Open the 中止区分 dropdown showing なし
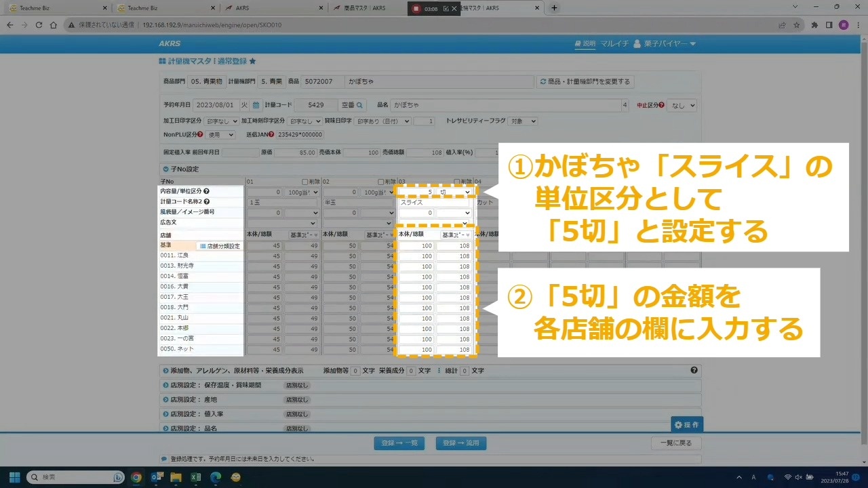The width and height of the screenshot is (868, 488). tap(682, 106)
